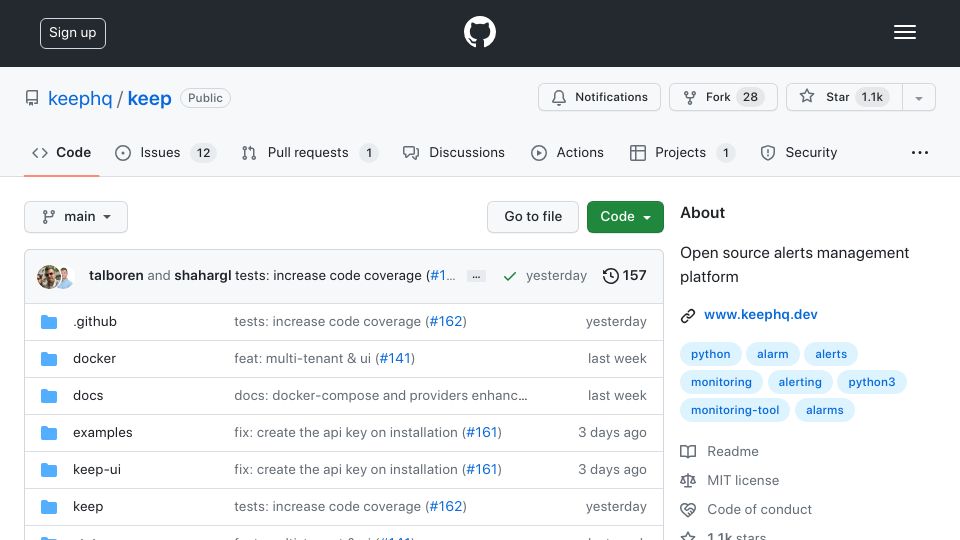The height and width of the screenshot is (540, 960).
Task: Open the hamburger navigation menu
Action: click(x=904, y=32)
